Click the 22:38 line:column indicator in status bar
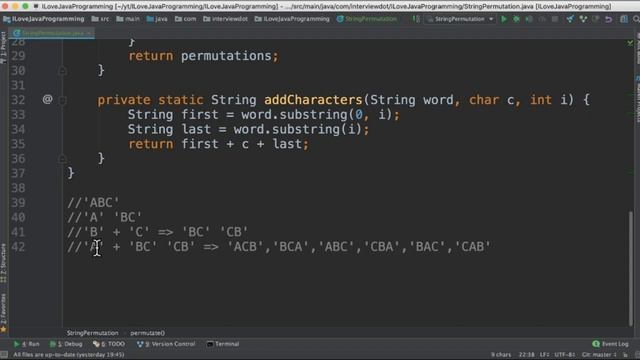The width and height of the screenshot is (640, 360). click(x=527, y=355)
